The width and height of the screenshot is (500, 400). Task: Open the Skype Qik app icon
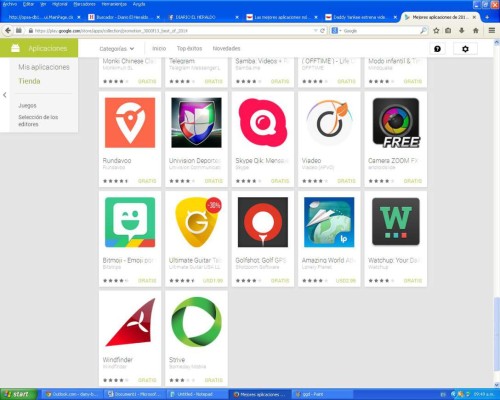pyautogui.click(x=263, y=123)
